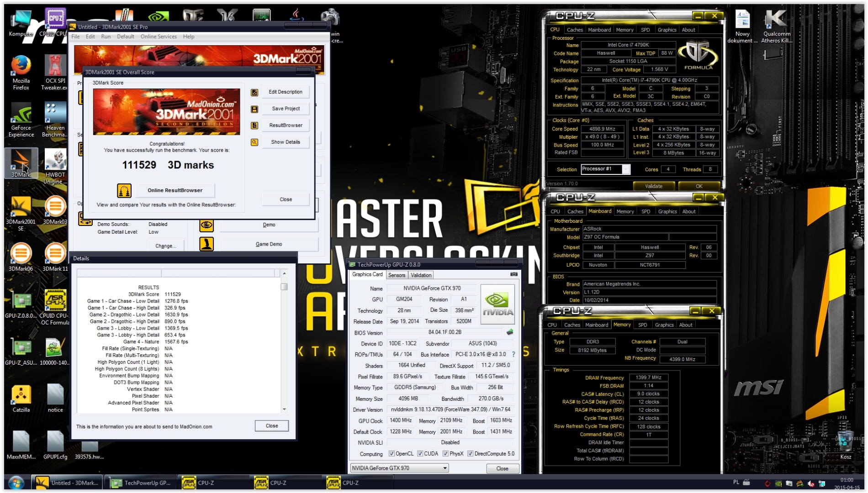
Task: Toggle PhysX checkbox in GPU-Z
Action: pos(445,454)
